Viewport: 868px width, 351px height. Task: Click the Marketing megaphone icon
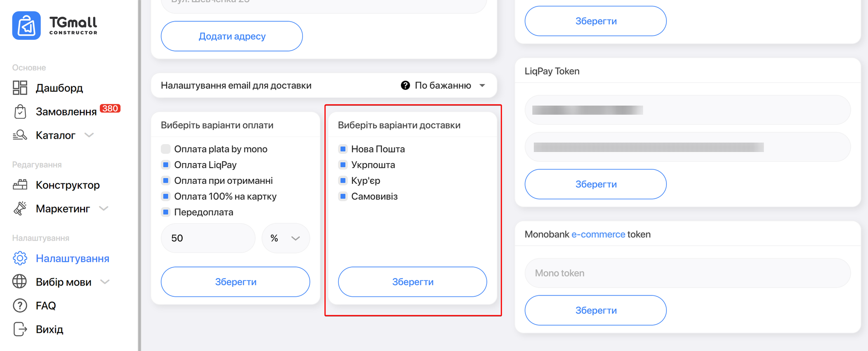click(x=20, y=209)
